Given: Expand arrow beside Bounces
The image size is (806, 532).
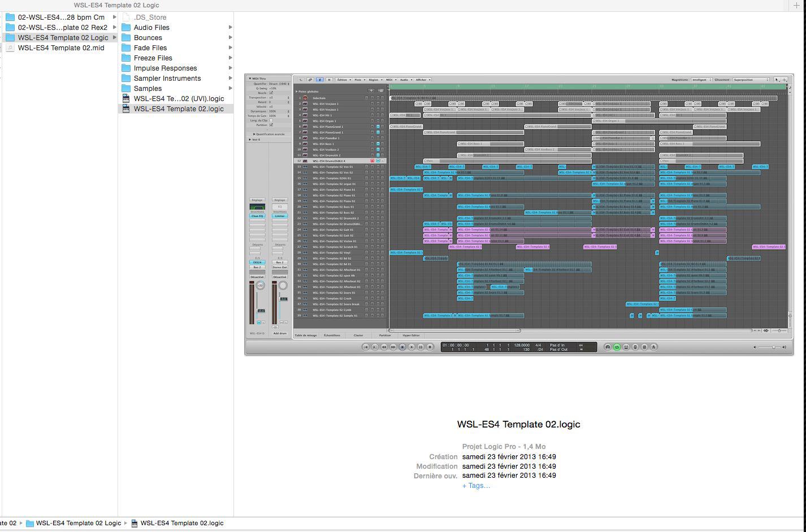Looking at the screenshot, I should (x=230, y=37).
